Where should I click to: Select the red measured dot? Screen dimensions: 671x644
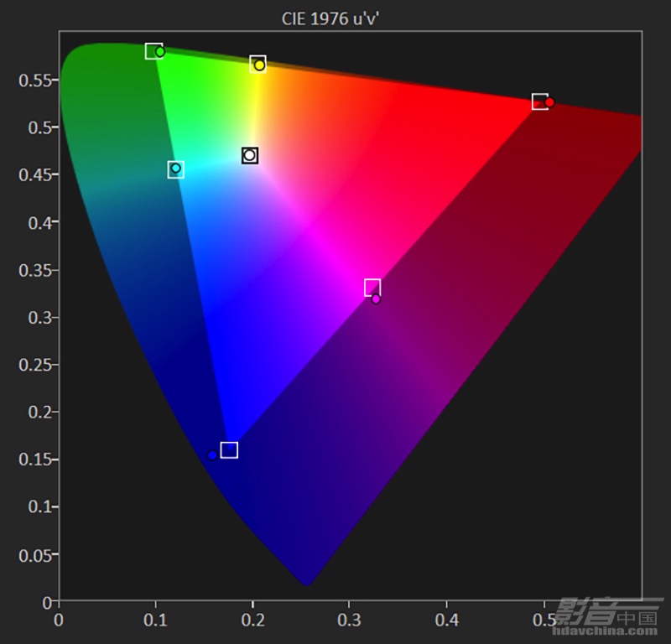click(549, 102)
